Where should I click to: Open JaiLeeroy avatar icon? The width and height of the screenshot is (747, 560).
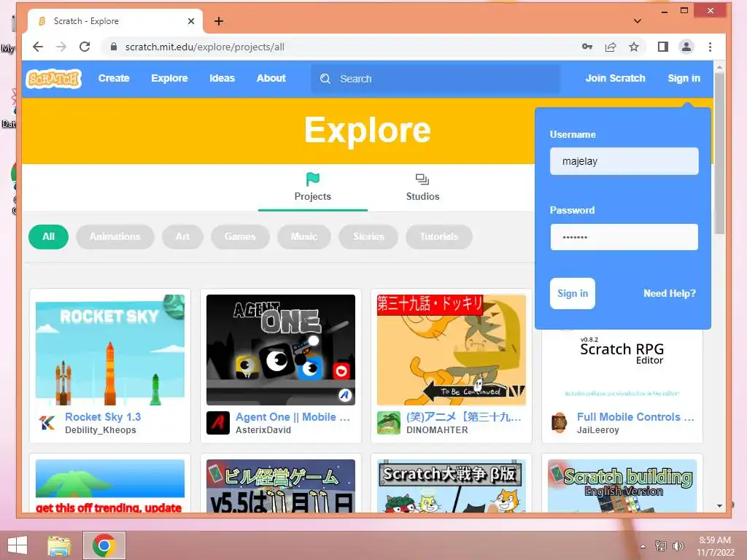click(560, 422)
